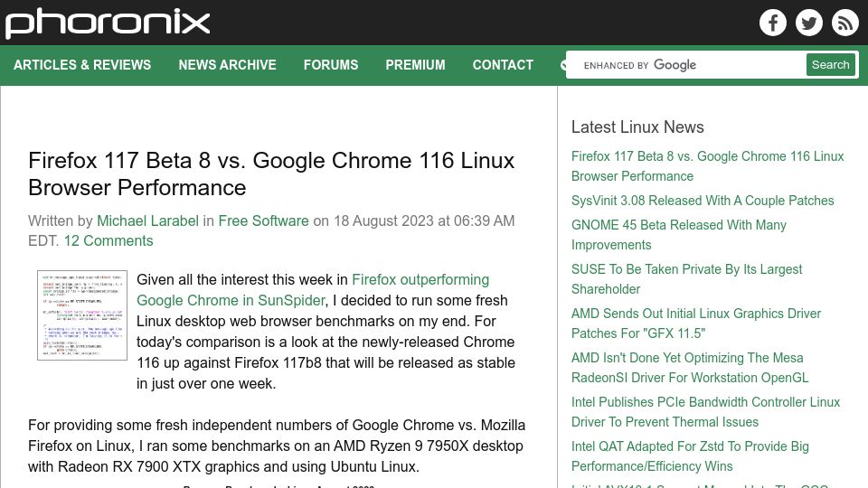
Task: Open AMD Mesa RadeonSI OpenGL news link
Action: [690, 368]
